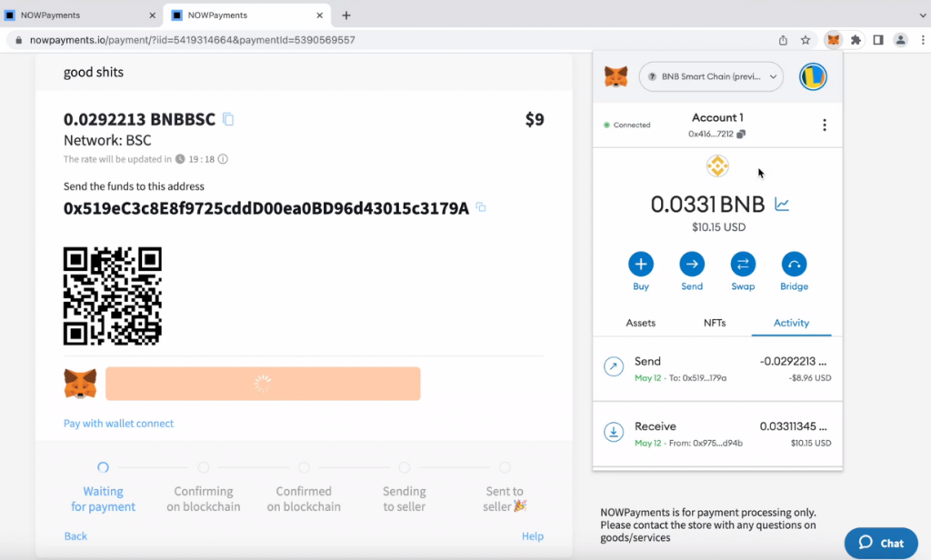
Task: Click the share page icon
Action: (x=783, y=40)
